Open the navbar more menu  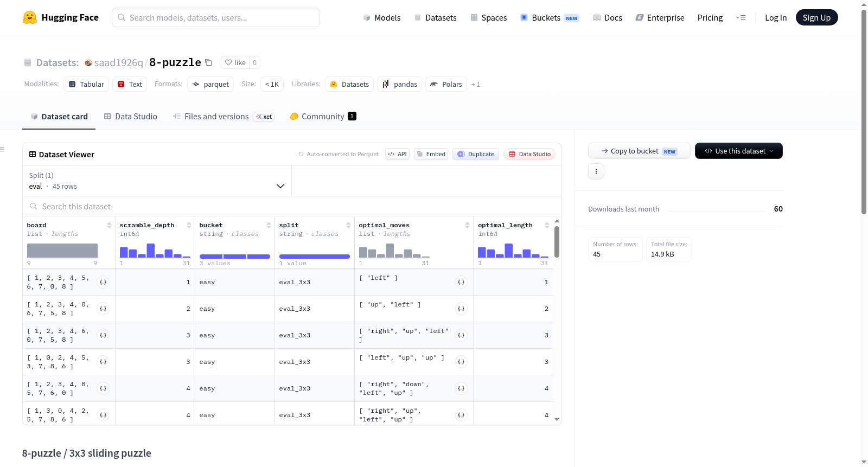[741, 17]
